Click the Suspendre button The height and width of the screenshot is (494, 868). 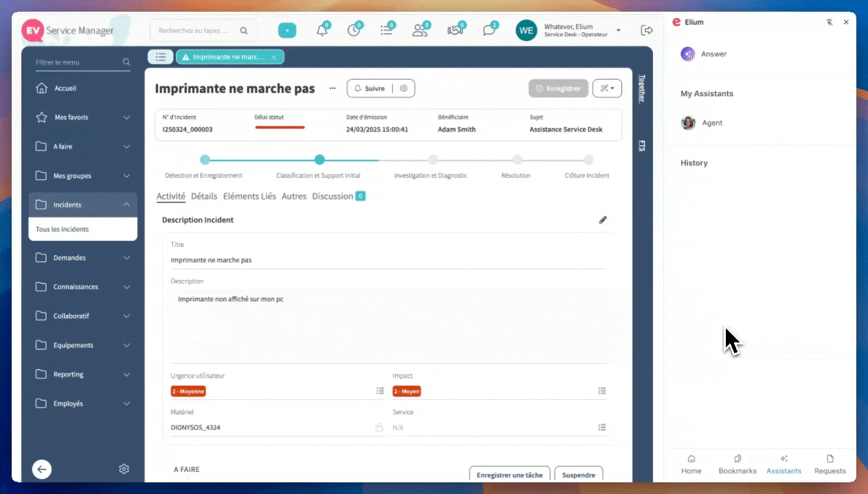(x=578, y=475)
